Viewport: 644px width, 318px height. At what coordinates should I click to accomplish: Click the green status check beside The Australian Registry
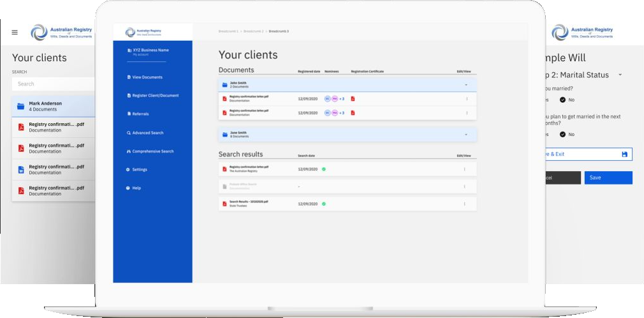pos(324,169)
